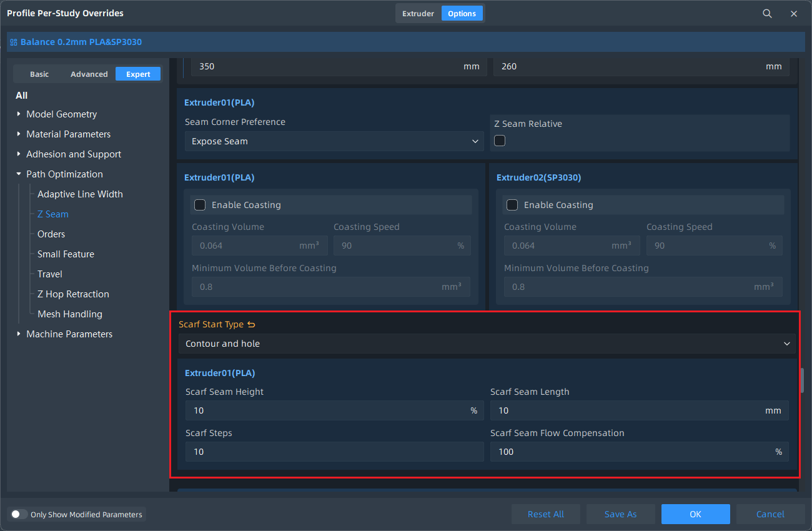Screen dimensions: 812x531
Task: Open Adaptive Line Width settings
Action: click(80, 194)
